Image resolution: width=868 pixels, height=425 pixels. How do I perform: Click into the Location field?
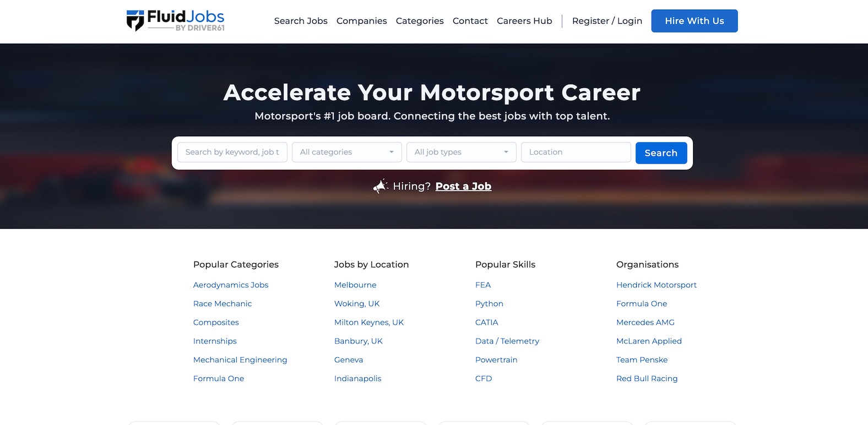(576, 152)
